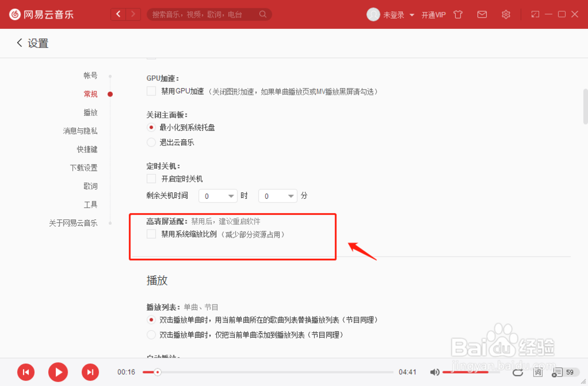Image resolution: width=588 pixels, height=386 pixels.
Task: Open the skin (T-shirt) theme icon
Action: (x=458, y=15)
